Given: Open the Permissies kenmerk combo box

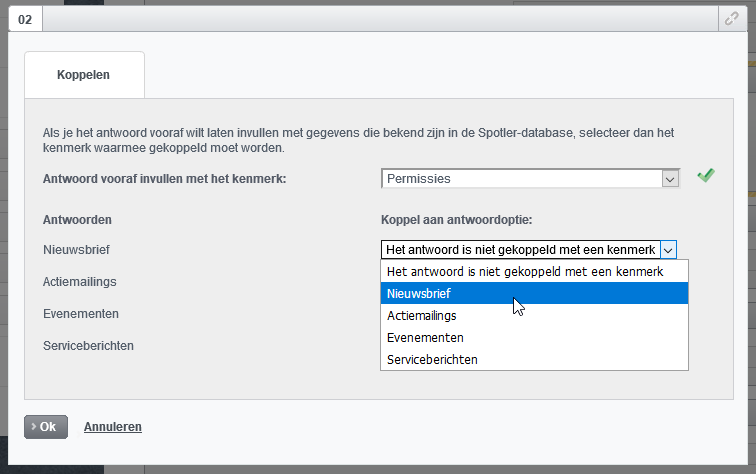Looking at the screenshot, I should point(521,178).
